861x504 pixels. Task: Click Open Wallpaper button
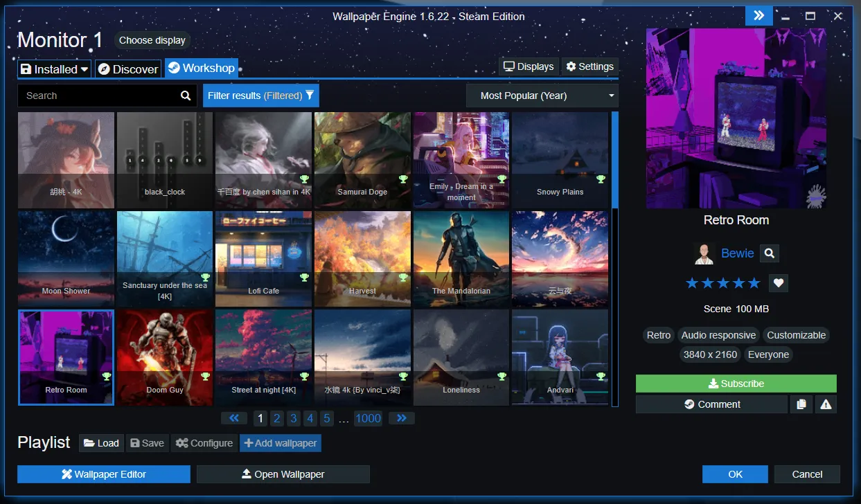click(x=283, y=474)
